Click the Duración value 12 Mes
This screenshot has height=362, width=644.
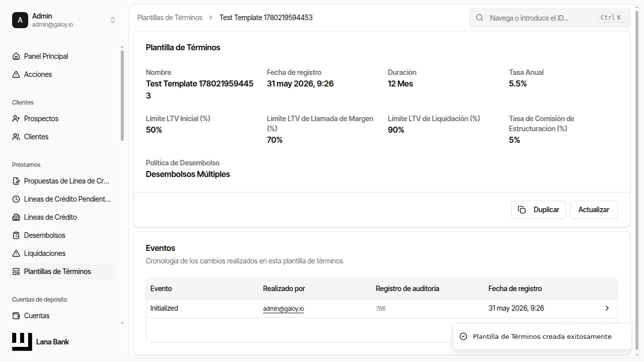coord(400,83)
